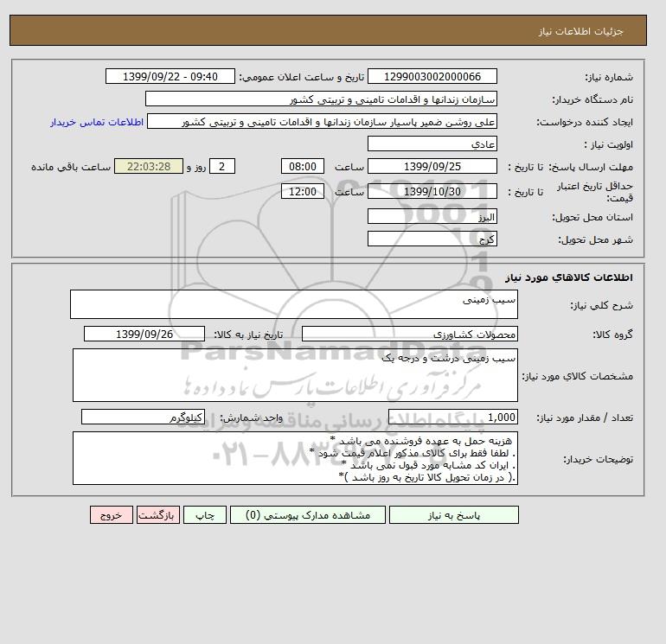Click the announcement date field 1399/09/22 - 09:40

pyautogui.click(x=170, y=76)
